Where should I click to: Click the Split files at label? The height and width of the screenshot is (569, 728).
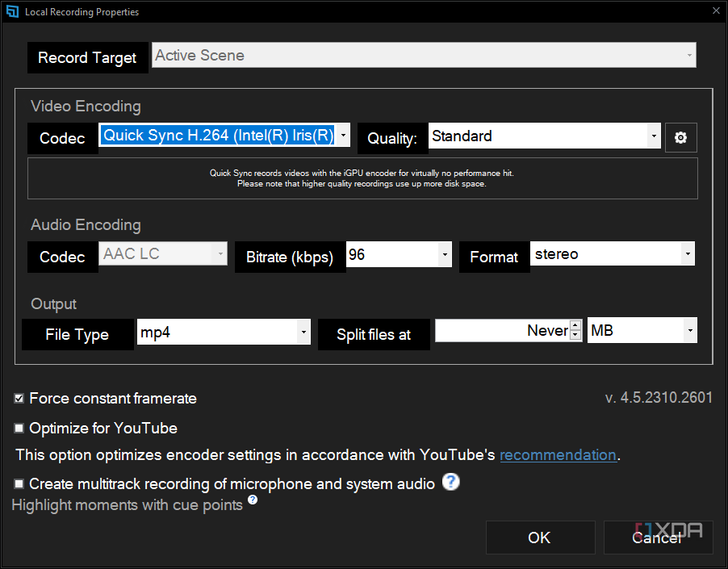click(374, 335)
